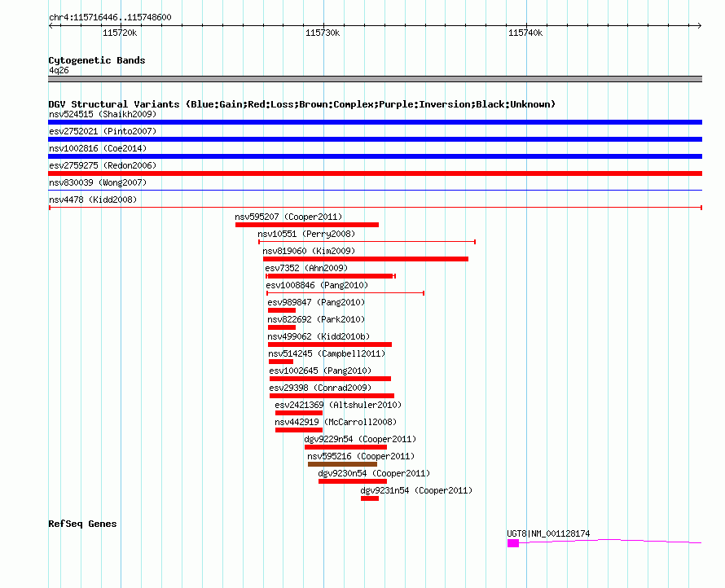725x588 pixels.
Task: Click the red bar under esv29398 (Conrad2009)
Action: pyautogui.click(x=332, y=396)
